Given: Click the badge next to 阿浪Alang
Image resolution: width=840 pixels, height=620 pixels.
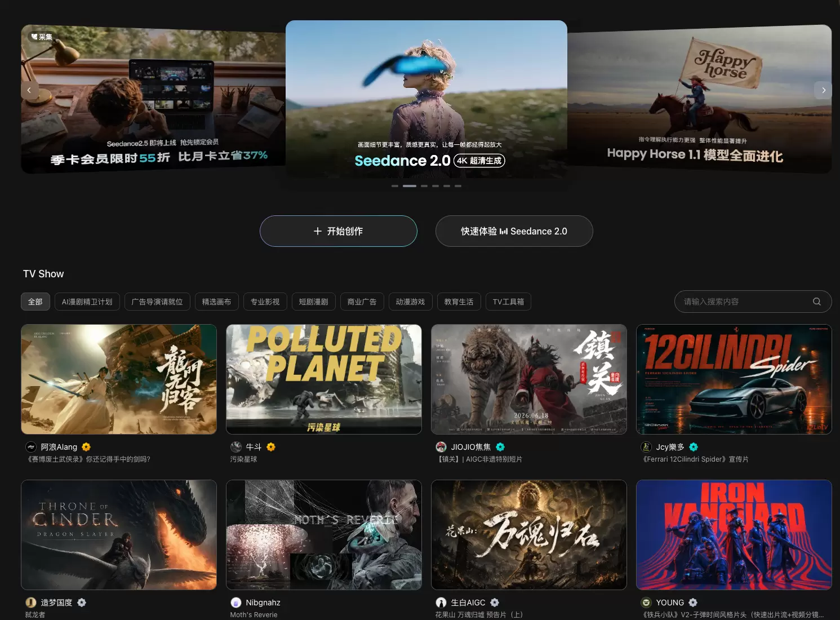Looking at the screenshot, I should coord(86,447).
